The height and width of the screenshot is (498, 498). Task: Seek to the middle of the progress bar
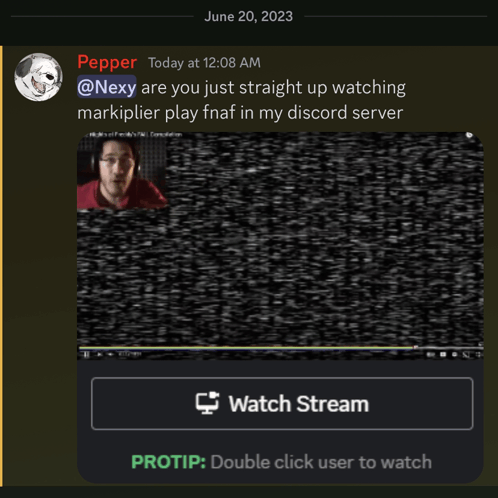(x=280, y=348)
